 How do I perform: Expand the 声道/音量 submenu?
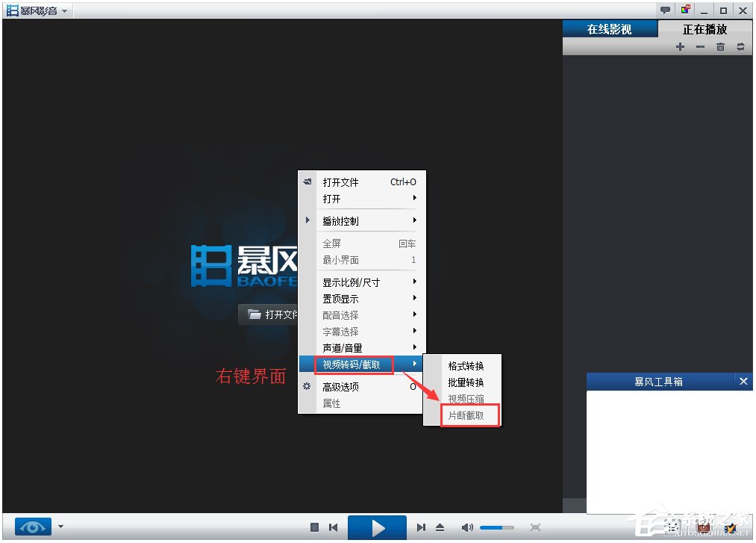pyautogui.click(x=362, y=348)
